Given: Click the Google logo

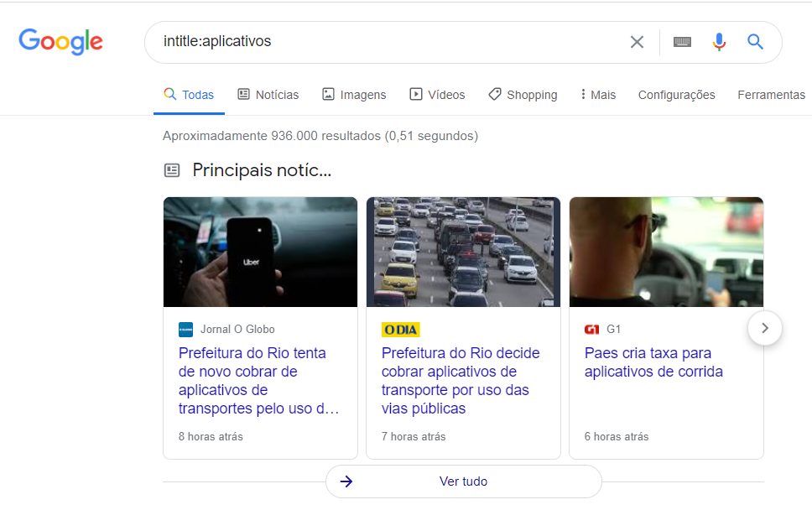Looking at the screenshot, I should 61,41.
